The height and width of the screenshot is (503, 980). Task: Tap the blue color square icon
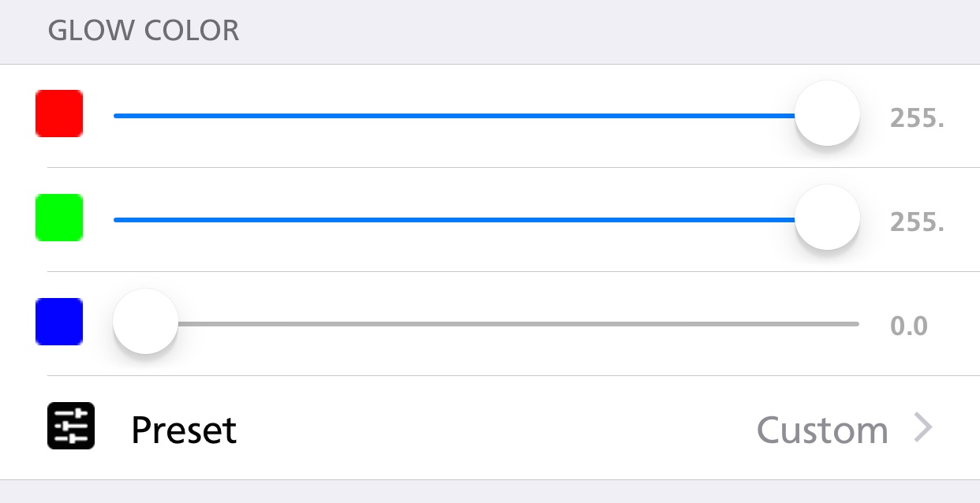coord(59,322)
